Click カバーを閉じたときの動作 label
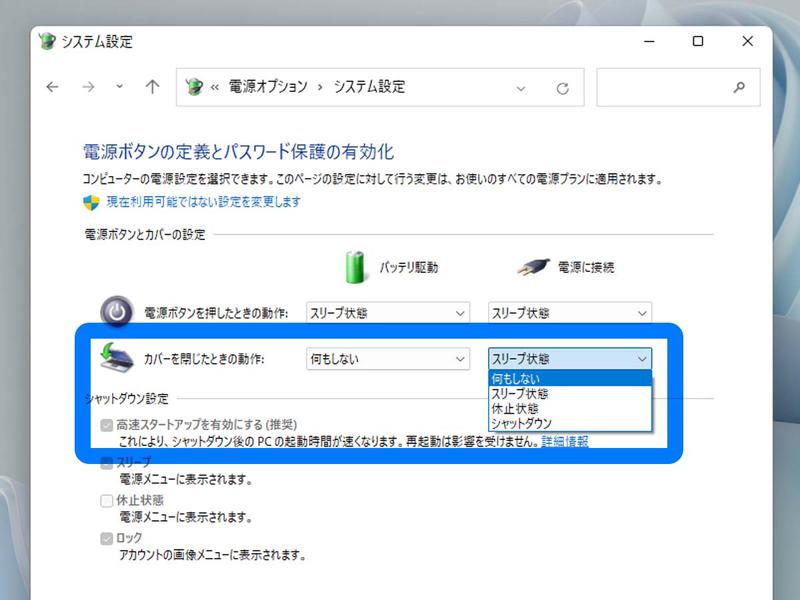This screenshot has height=600, width=800. point(204,359)
